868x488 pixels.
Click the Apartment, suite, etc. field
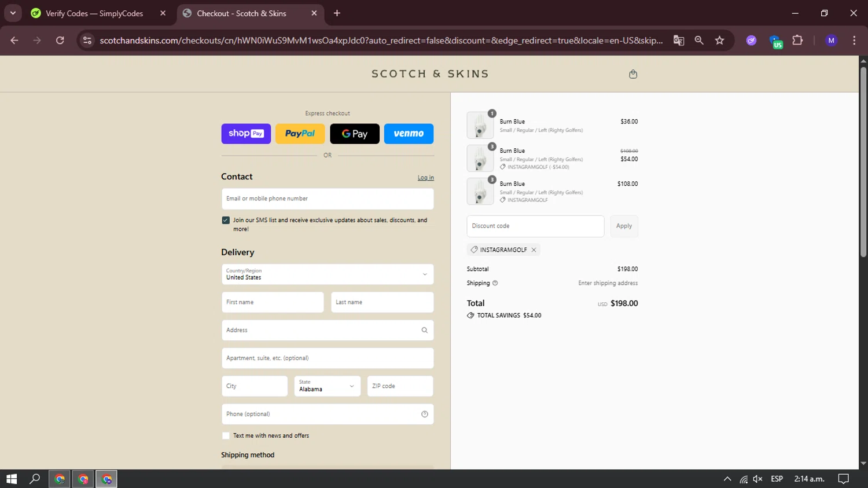tap(328, 358)
